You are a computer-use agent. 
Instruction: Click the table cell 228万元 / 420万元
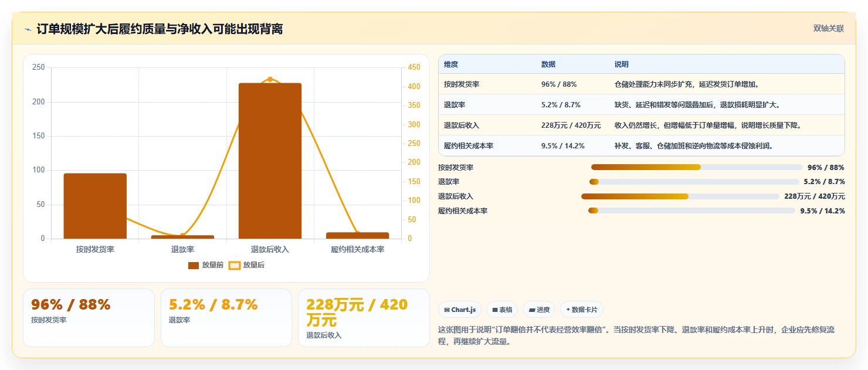click(571, 125)
